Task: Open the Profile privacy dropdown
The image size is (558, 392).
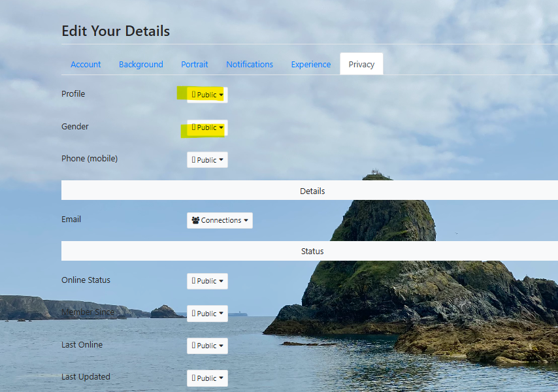Action: point(207,95)
